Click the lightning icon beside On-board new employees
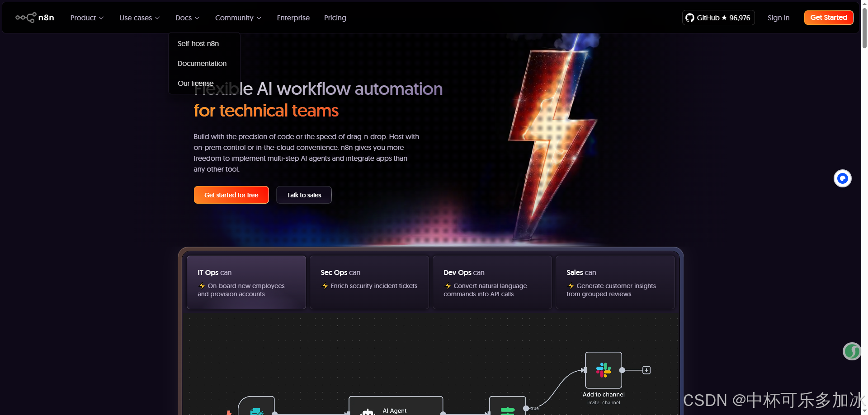 [x=202, y=286]
